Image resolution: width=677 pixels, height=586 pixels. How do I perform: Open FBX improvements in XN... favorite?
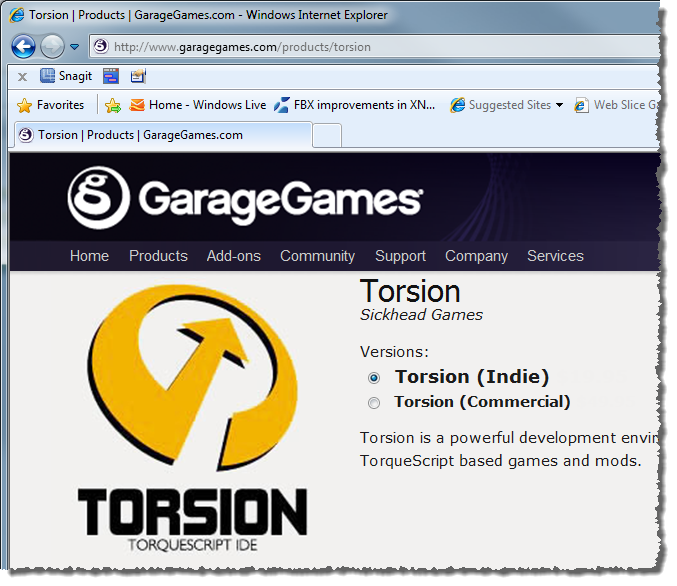pyautogui.click(x=354, y=105)
